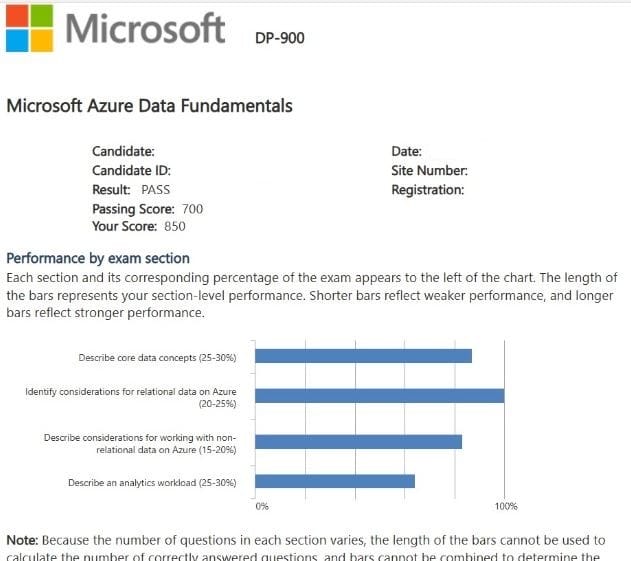Image resolution: width=631 pixels, height=561 pixels.
Task: Click the Microsoft wordmark text
Action: 145,27
